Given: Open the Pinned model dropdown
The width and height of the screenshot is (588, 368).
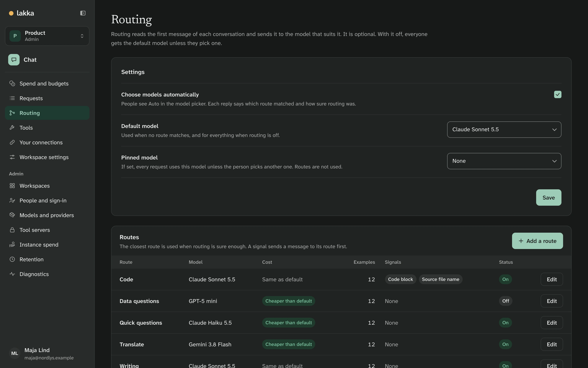Looking at the screenshot, I should click(x=504, y=161).
